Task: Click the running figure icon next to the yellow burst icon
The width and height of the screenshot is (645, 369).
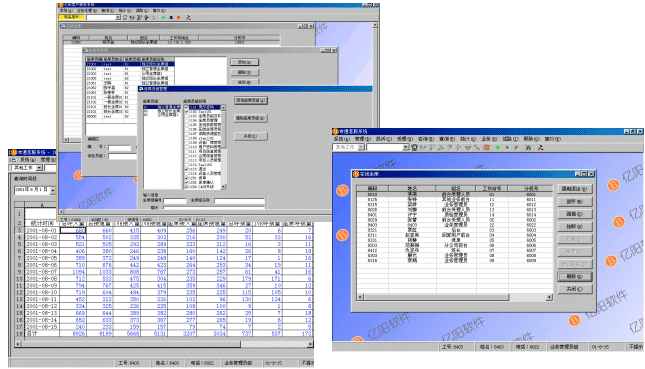Action: point(540,147)
